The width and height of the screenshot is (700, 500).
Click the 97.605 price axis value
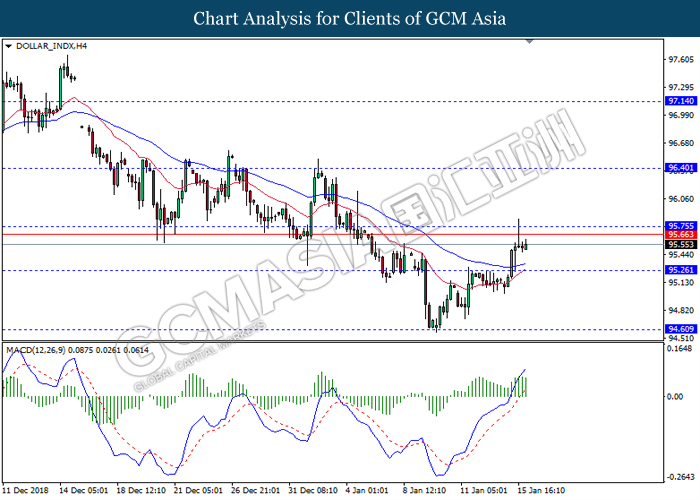tap(681, 59)
